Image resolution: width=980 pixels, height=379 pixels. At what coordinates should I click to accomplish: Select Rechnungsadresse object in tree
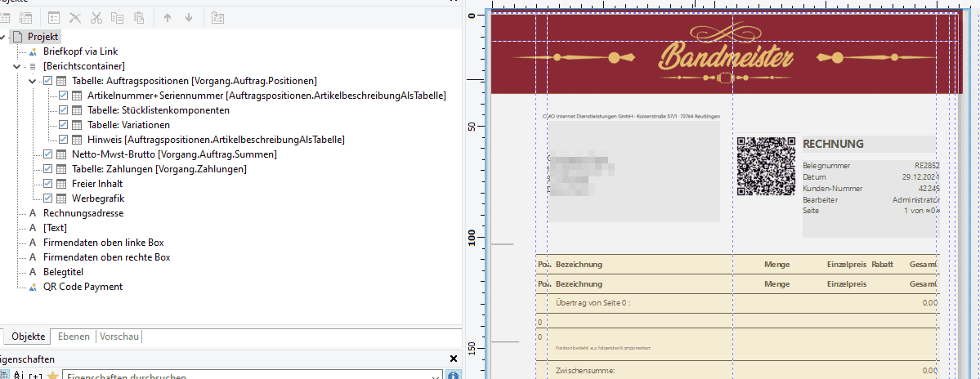point(83,213)
